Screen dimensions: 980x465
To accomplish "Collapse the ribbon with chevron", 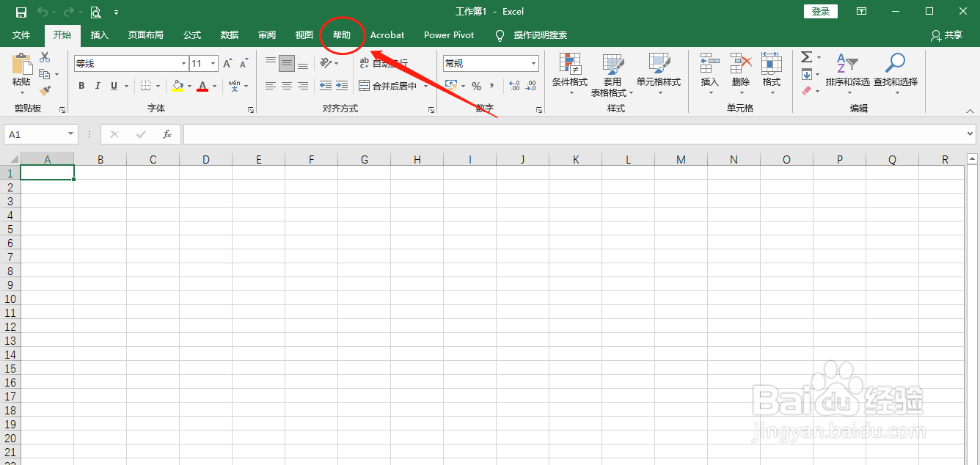I will click(970, 111).
